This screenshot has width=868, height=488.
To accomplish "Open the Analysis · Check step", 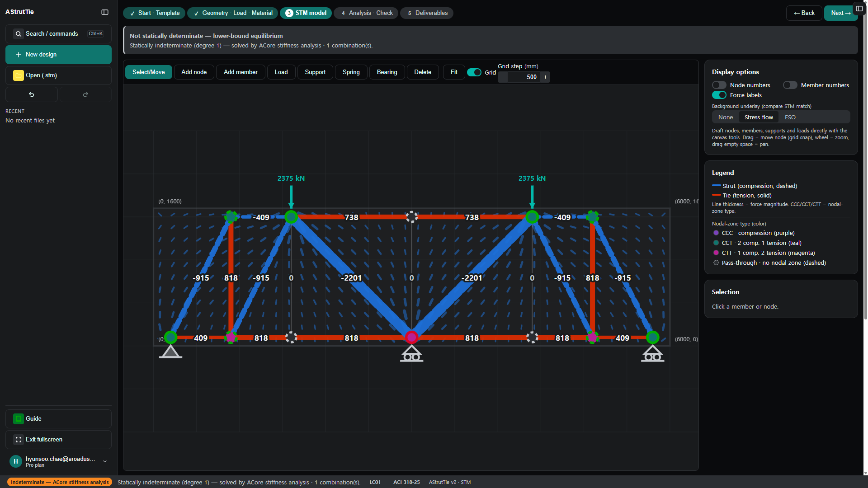I will (366, 13).
